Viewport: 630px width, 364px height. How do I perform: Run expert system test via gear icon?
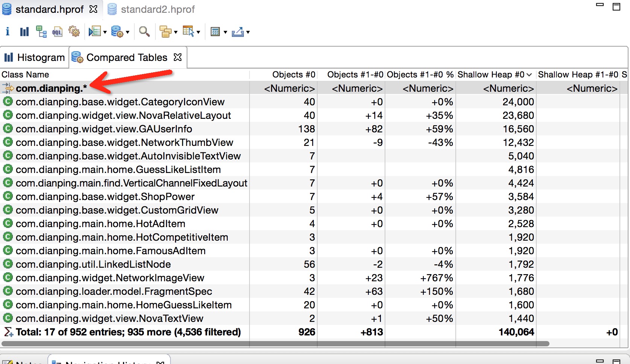(74, 32)
